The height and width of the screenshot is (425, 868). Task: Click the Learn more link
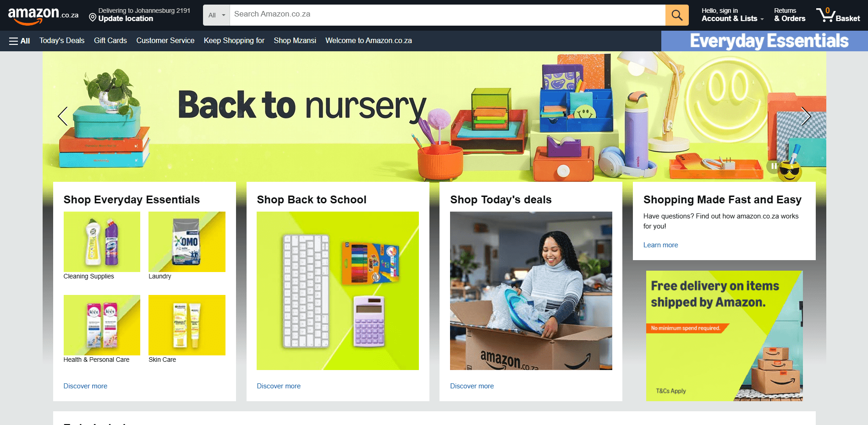pos(660,245)
